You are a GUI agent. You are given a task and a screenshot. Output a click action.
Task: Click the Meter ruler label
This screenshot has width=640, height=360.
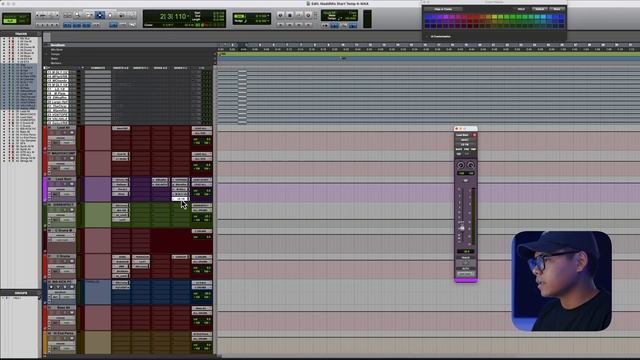pyautogui.click(x=54, y=59)
